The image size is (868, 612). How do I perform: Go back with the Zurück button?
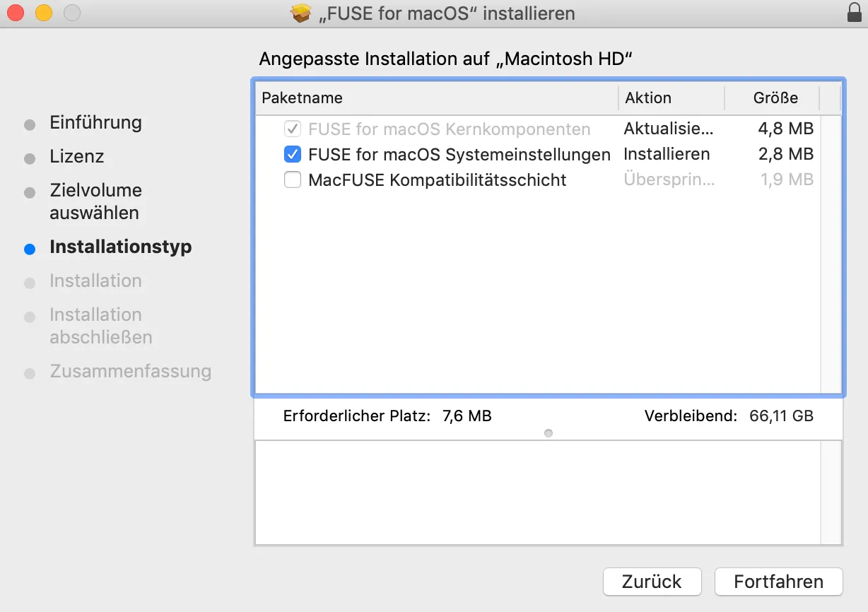pos(652,582)
